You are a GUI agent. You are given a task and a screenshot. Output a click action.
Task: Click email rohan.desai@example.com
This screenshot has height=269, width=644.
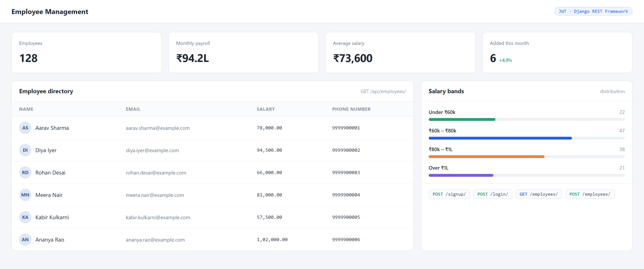tap(156, 173)
